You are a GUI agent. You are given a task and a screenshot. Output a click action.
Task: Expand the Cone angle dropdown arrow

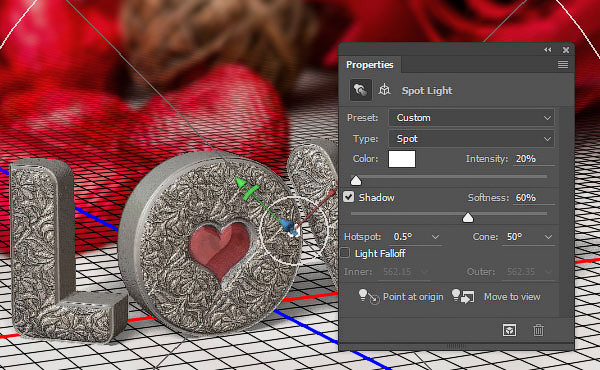click(x=548, y=237)
